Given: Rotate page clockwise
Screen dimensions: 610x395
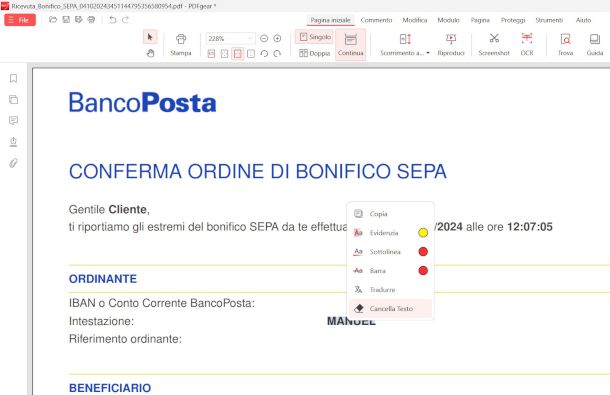Looking at the screenshot, I should pyautogui.click(x=277, y=53).
